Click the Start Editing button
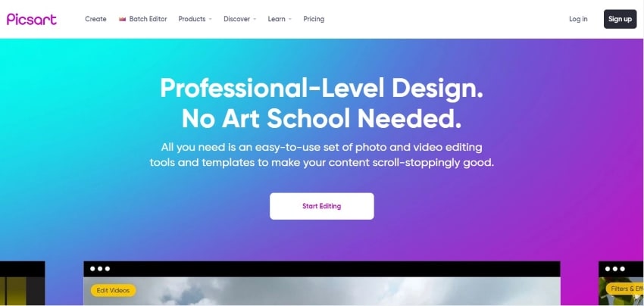Image resolution: width=644 pixels, height=306 pixels. tap(322, 206)
